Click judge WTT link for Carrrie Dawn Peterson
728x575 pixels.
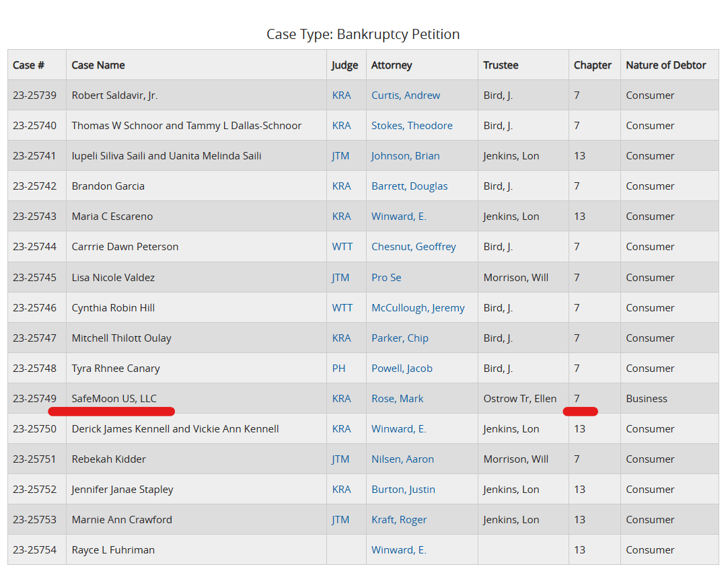(342, 247)
